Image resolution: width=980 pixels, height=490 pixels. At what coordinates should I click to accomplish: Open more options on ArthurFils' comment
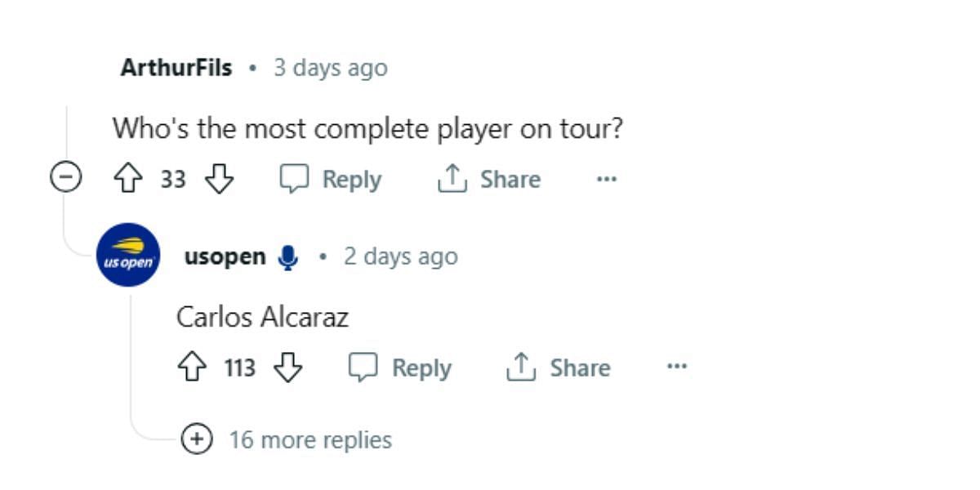click(x=606, y=179)
